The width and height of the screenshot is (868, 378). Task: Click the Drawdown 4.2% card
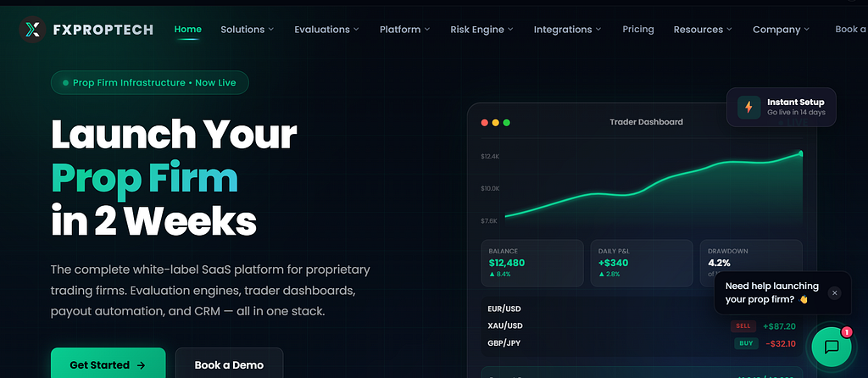[751, 263]
